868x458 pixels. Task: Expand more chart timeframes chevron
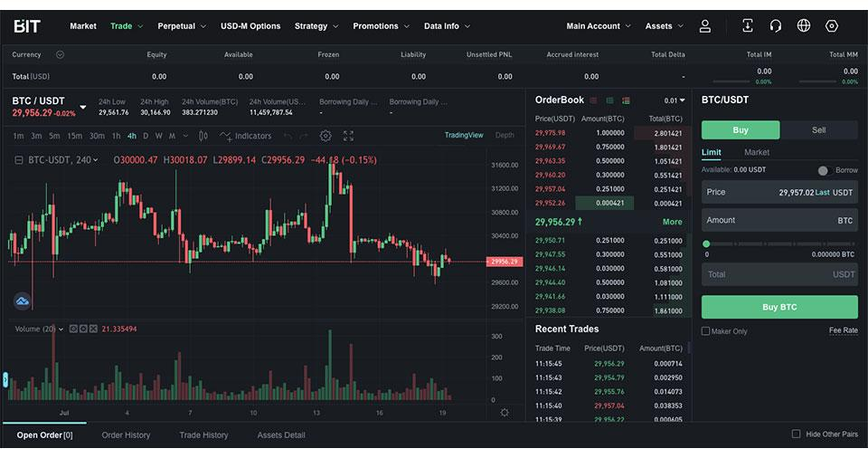point(185,136)
